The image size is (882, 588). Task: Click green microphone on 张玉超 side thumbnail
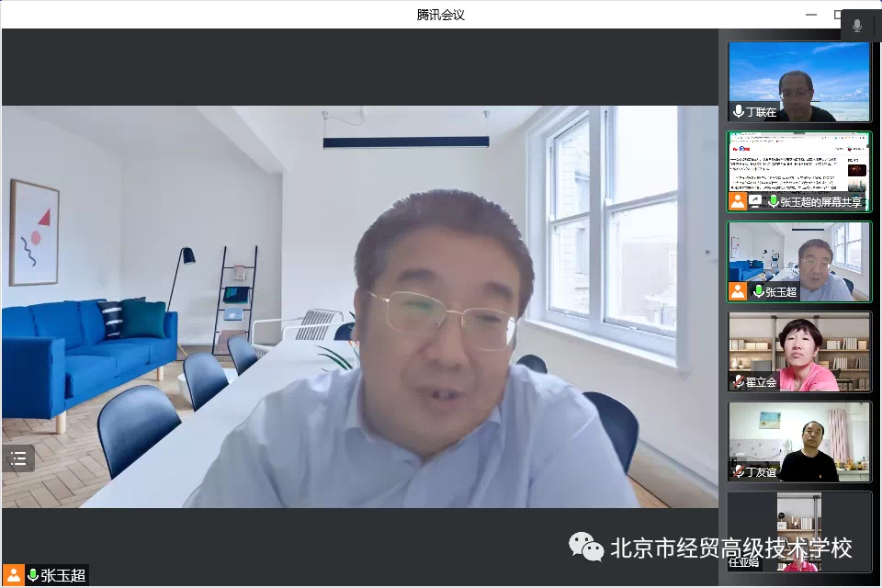(x=759, y=291)
